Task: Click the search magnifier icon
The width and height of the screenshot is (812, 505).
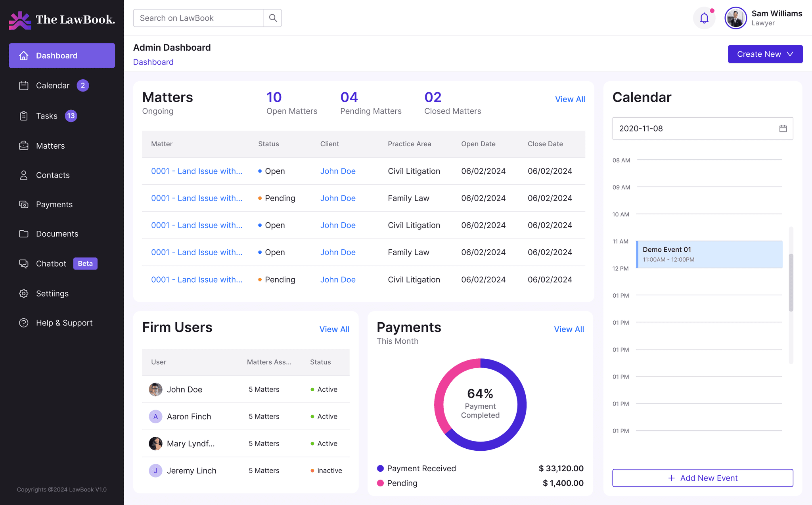Action: 273,18
